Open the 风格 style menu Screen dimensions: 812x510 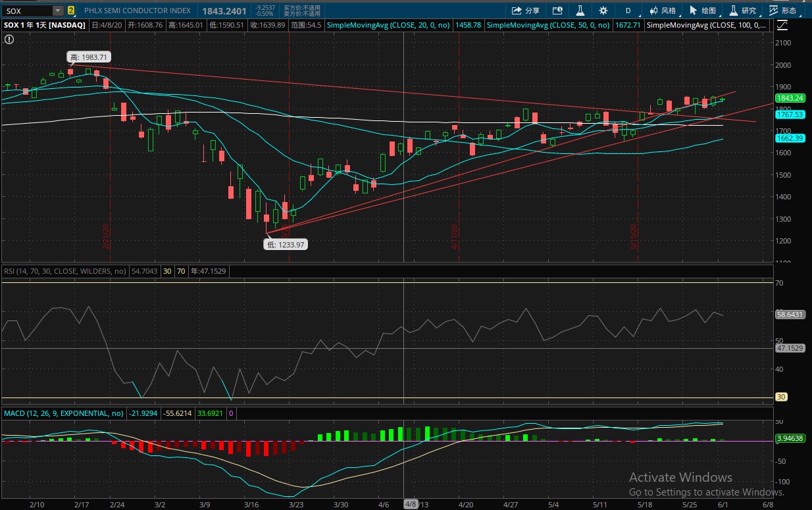pos(662,11)
